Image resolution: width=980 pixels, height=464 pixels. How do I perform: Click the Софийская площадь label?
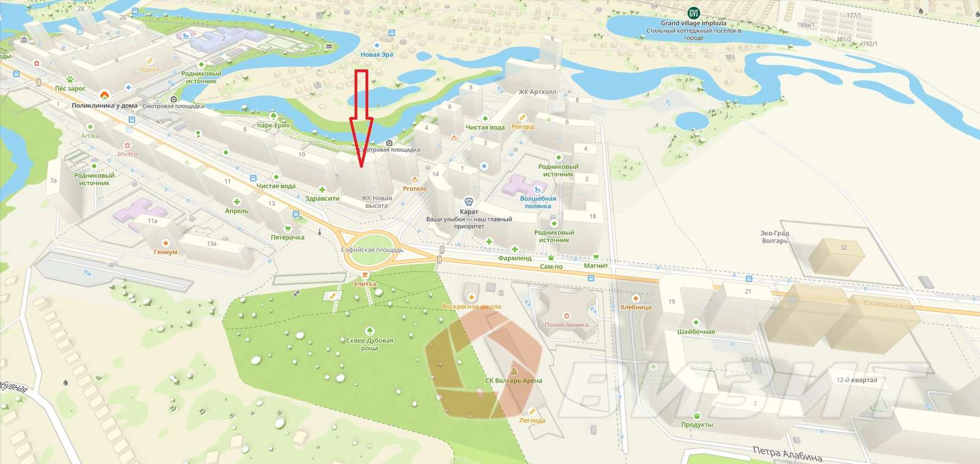(372, 250)
